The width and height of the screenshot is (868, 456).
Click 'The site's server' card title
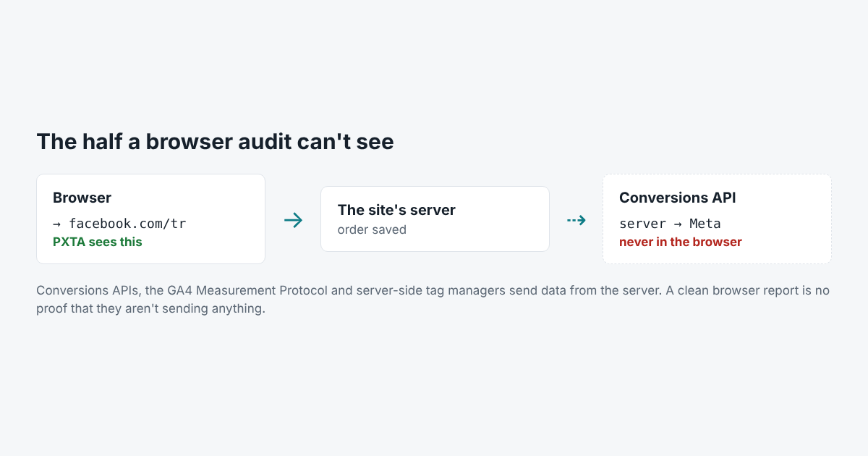pyautogui.click(x=396, y=210)
